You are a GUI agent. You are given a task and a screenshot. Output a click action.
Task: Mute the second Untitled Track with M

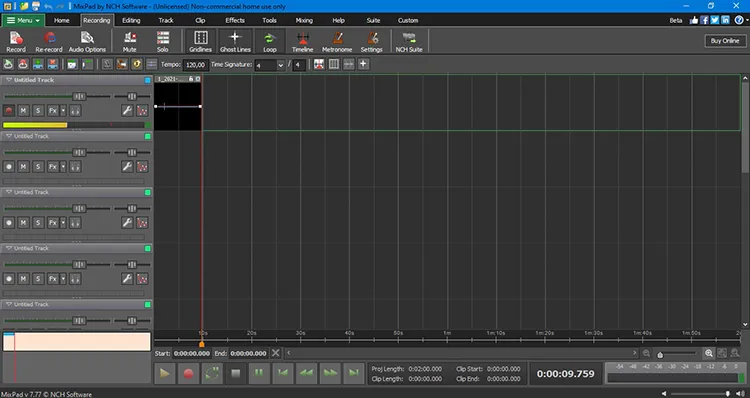tap(23, 166)
